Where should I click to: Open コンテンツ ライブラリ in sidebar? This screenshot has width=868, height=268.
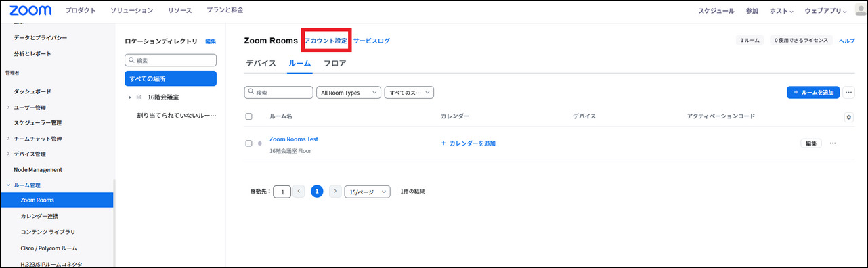click(x=49, y=232)
